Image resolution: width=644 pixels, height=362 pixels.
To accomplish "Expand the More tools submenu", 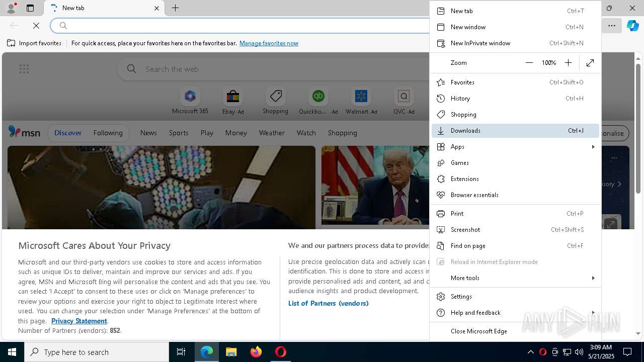I will [x=515, y=278].
